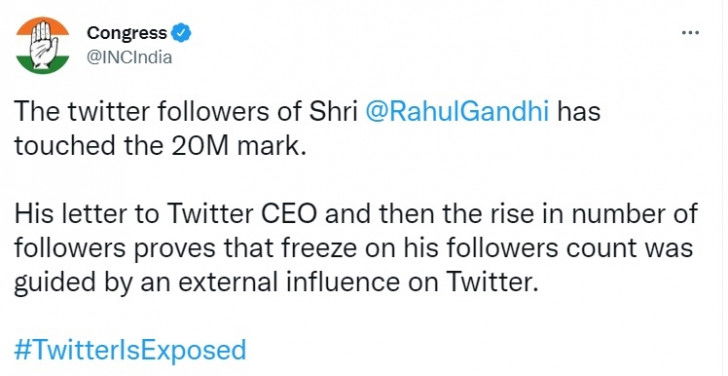Click the line starting "followers proves that freeze"
This screenshot has width=728, height=376.
353,248
